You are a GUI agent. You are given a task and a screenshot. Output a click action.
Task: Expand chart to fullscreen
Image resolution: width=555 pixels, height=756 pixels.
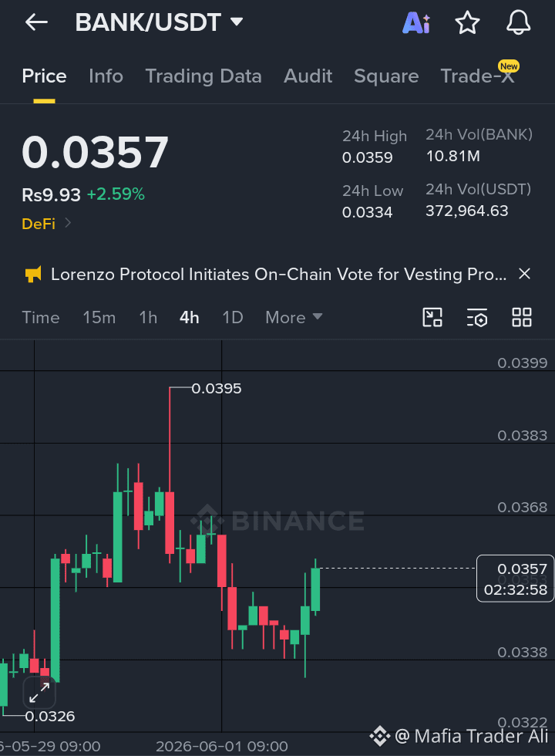(39, 693)
